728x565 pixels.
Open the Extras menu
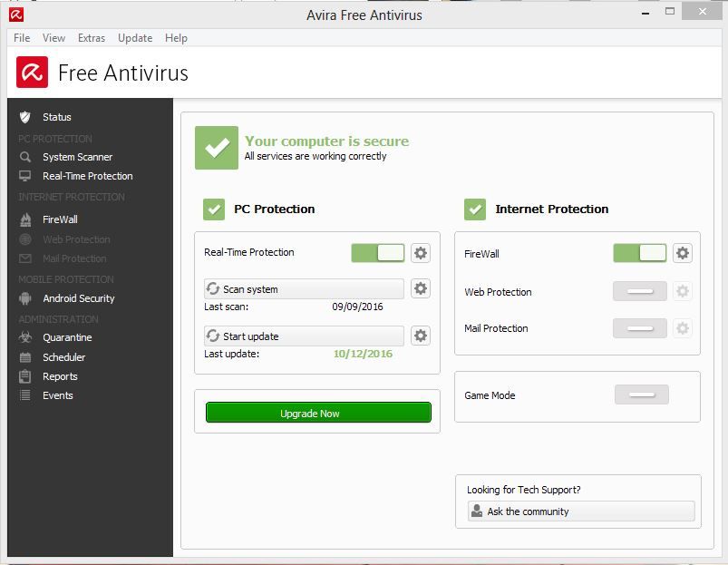tap(92, 38)
